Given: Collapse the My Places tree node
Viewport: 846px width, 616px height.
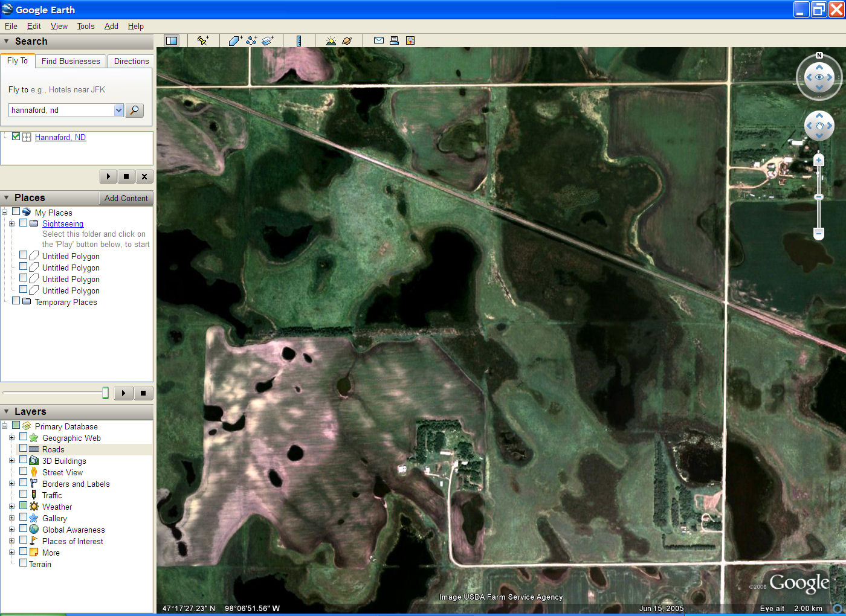Looking at the screenshot, I should (4, 213).
